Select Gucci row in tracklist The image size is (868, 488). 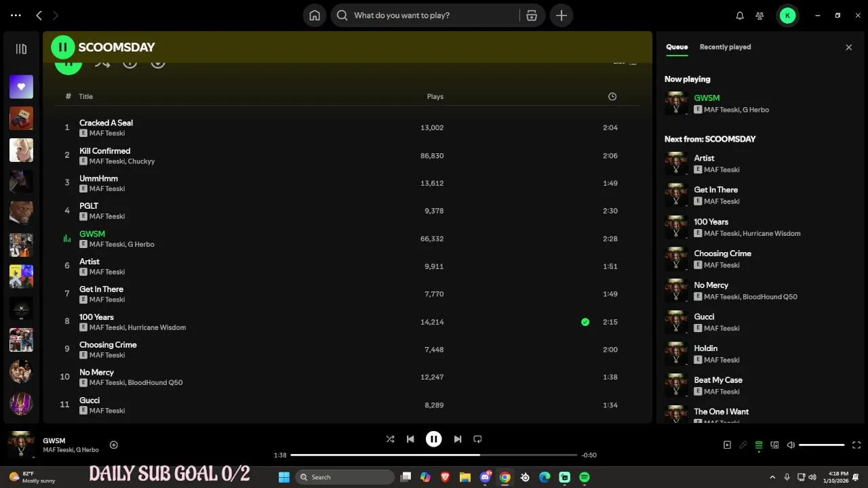click(347, 405)
